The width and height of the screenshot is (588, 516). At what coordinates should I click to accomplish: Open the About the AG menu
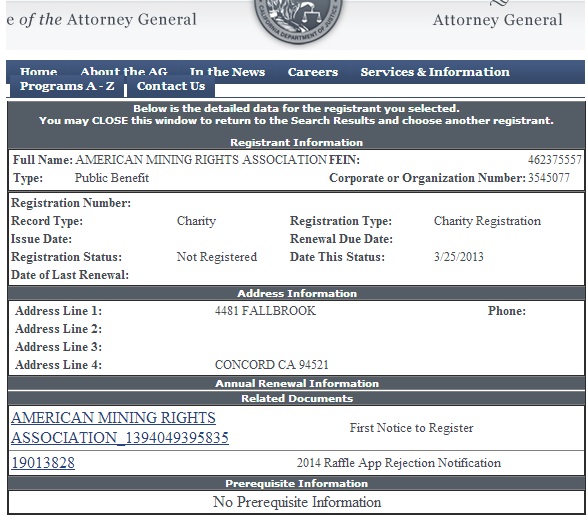(124, 71)
